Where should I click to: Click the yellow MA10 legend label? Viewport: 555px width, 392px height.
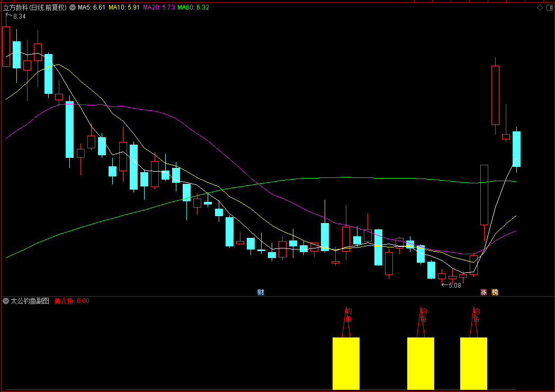click(124, 7)
